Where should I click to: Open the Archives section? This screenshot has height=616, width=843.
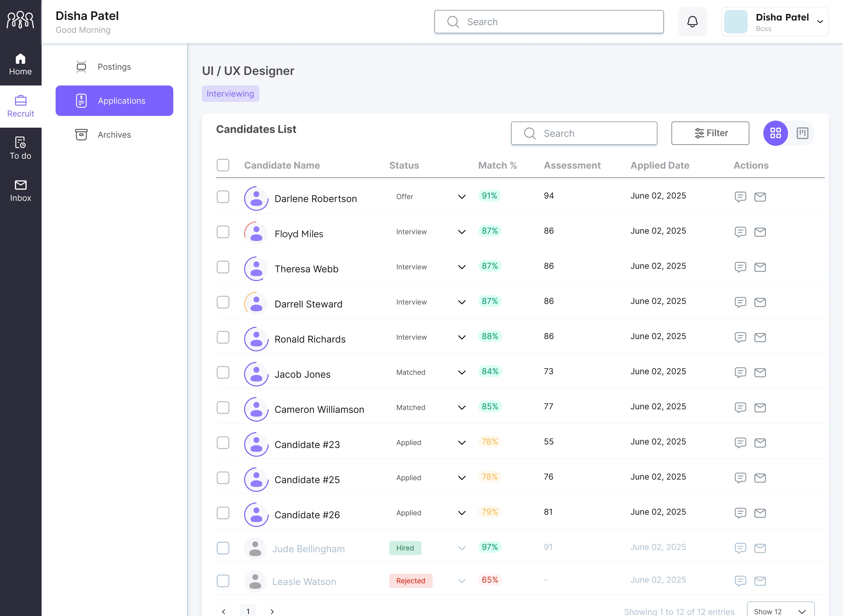(x=114, y=135)
